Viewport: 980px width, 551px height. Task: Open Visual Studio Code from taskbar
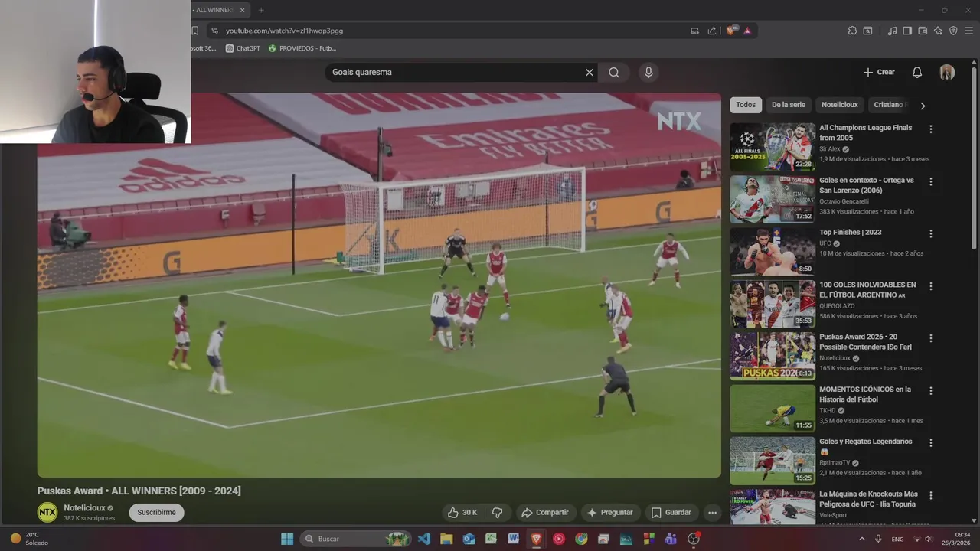pyautogui.click(x=424, y=539)
